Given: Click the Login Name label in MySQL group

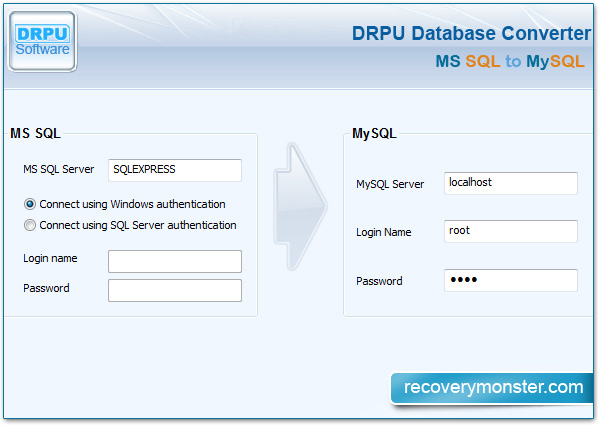Looking at the screenshot, I should click(384, 232).
